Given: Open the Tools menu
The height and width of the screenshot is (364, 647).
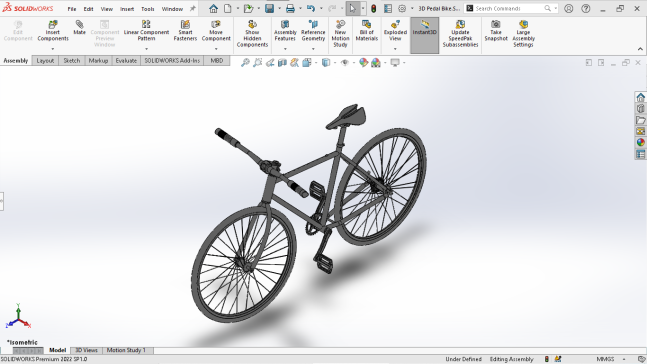Looking at the screenshot, I should coord(147,9).
